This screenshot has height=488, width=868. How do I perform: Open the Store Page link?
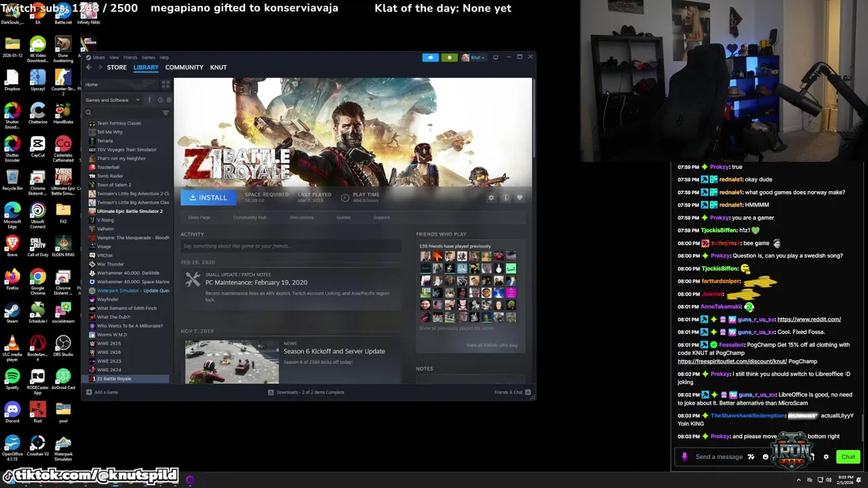[199, 218]
